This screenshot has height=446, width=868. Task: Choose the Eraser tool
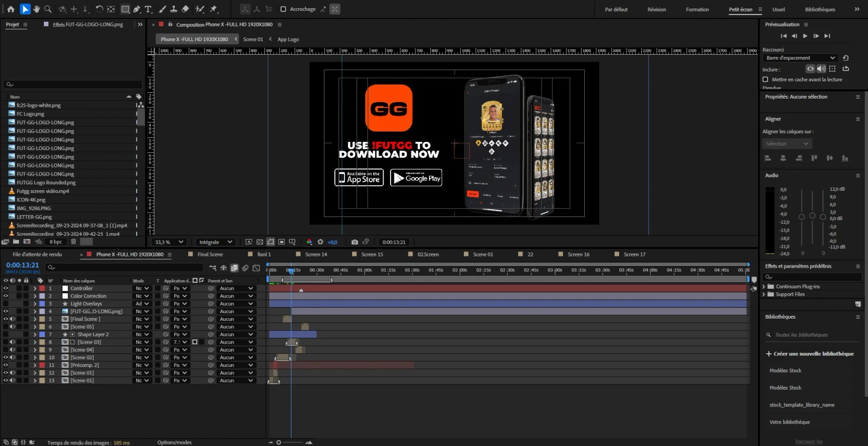pyautogui.click(x=185, y=9)
